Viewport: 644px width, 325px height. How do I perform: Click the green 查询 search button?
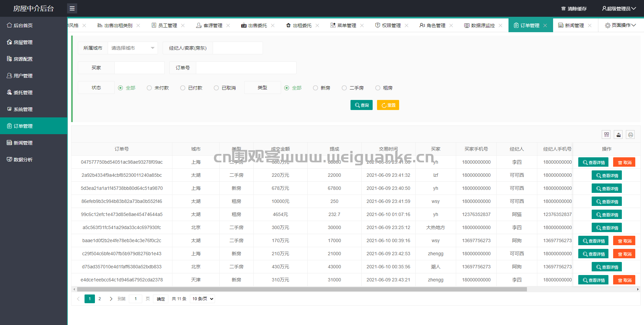coord(362,105)
